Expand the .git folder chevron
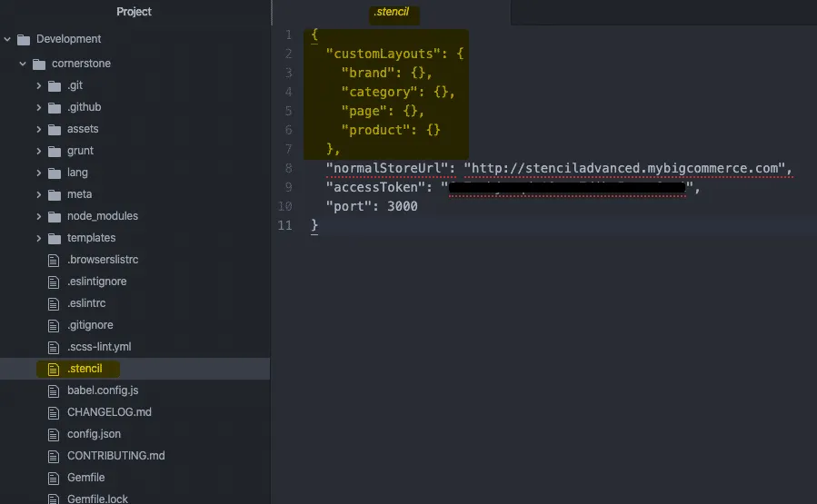The image size is (817, 504). point(38,85)
